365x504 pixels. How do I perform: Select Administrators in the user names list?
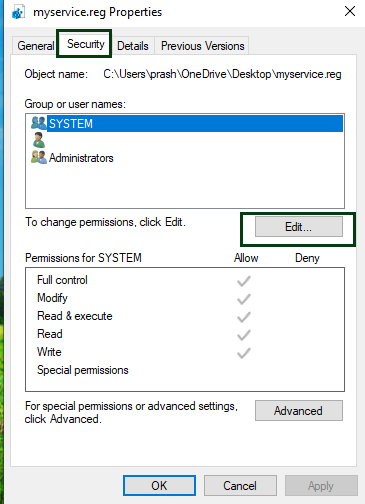coord(81,158)
